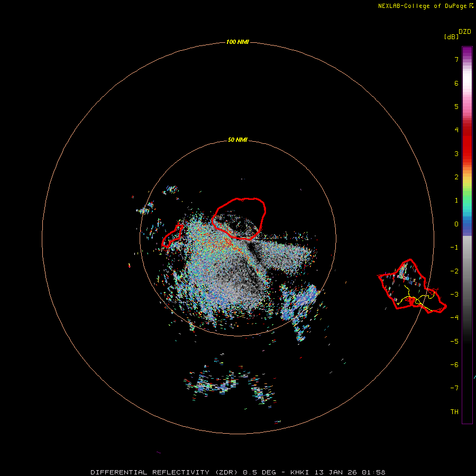Click the DIFFERENTIAL REFLECTIVITY (ZDR) caption text
476x476 pixels.
tap(164, 472)
